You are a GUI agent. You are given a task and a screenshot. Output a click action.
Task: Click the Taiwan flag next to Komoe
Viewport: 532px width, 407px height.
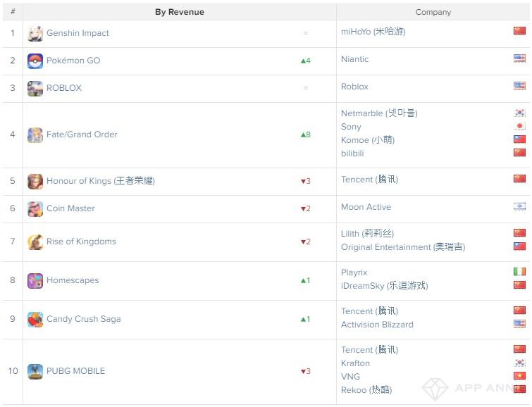[519, 139]
